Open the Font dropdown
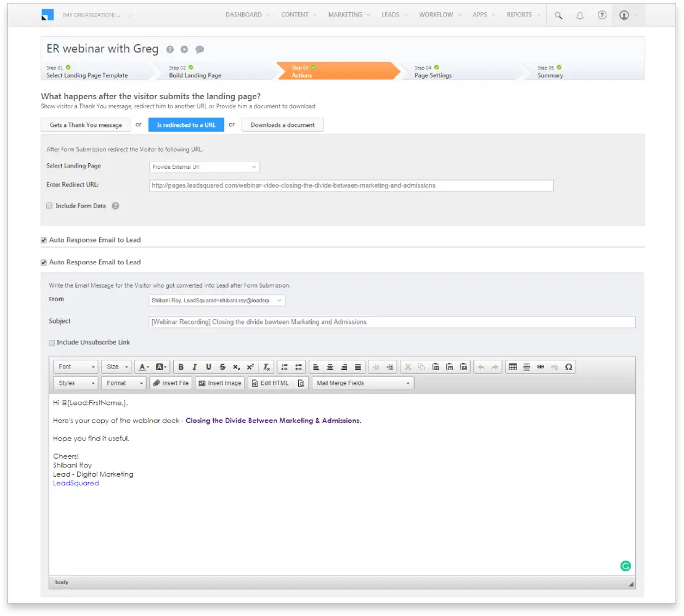The width and height of the screenshot is (684, 616). 76,367
